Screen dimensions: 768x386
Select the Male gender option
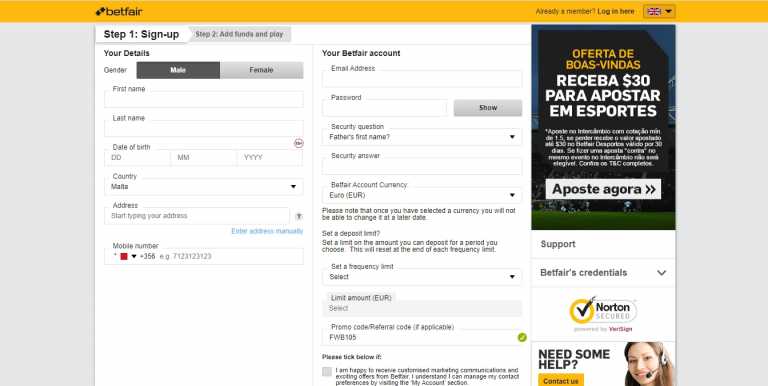coord(178,70)
